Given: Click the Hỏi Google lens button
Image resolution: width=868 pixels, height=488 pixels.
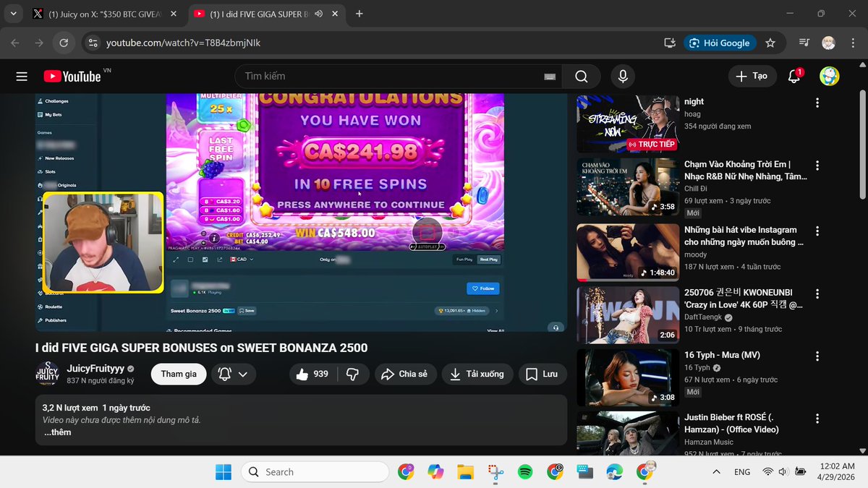Looking at the screenshot, I should pos(720,43).
